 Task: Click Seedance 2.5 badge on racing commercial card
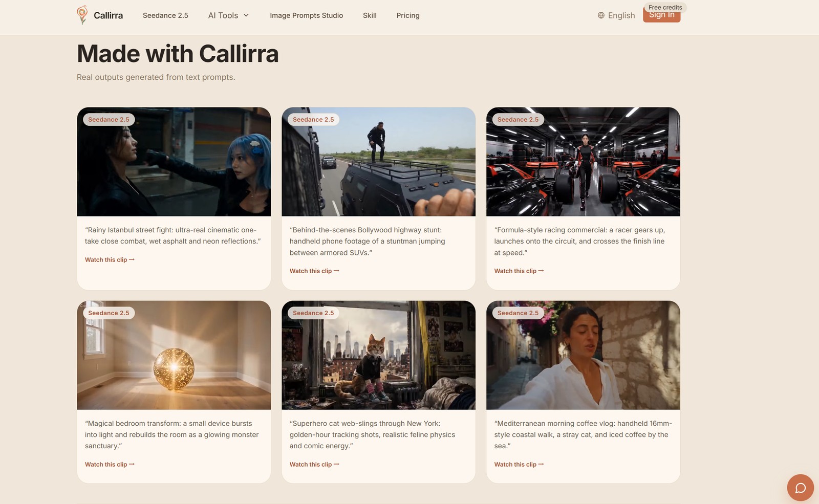point(518,120)
